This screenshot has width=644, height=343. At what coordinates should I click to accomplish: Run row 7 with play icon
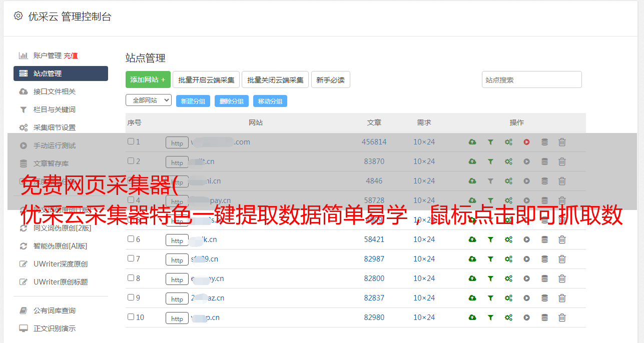(x=526, y=259)
